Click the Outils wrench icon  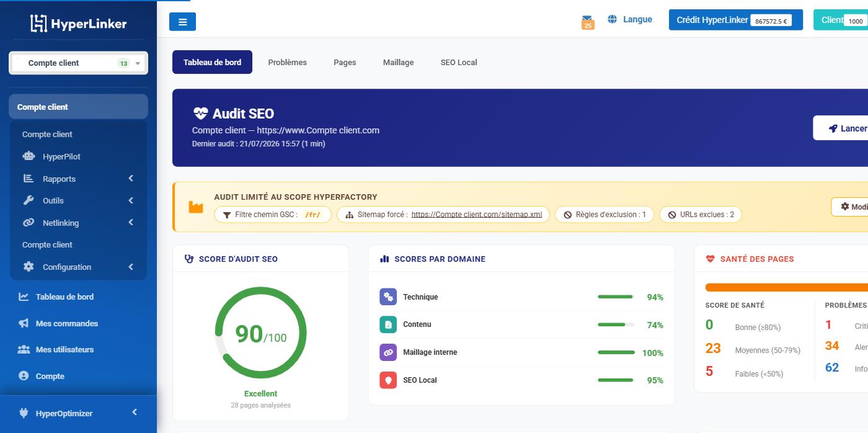[29, 200]
